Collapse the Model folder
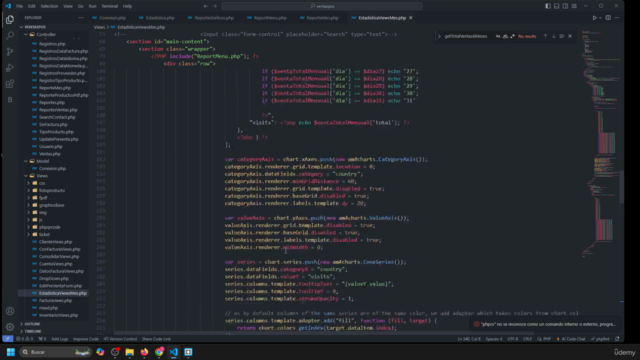Viewport: 640px width, 360px height. pyautogui.click(x=26, y=161)
